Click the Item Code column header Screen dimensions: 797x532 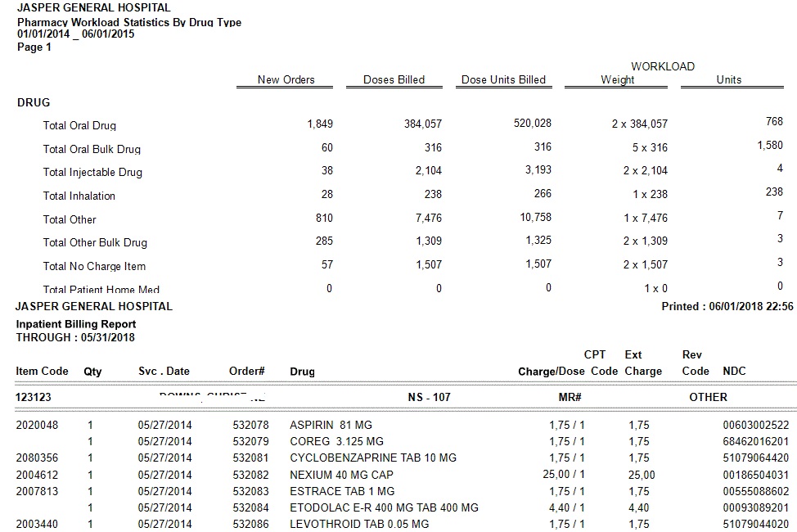coord(42,372)
